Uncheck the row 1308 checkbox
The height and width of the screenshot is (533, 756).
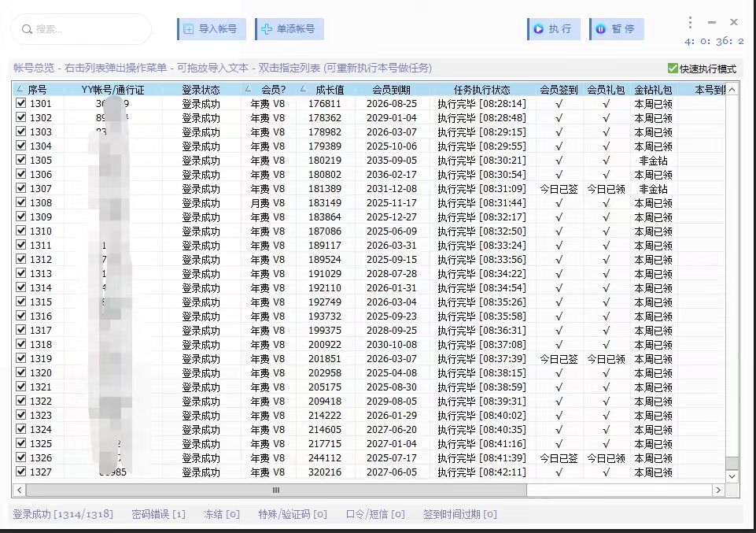pyautogui.click(x=20, y=202)
